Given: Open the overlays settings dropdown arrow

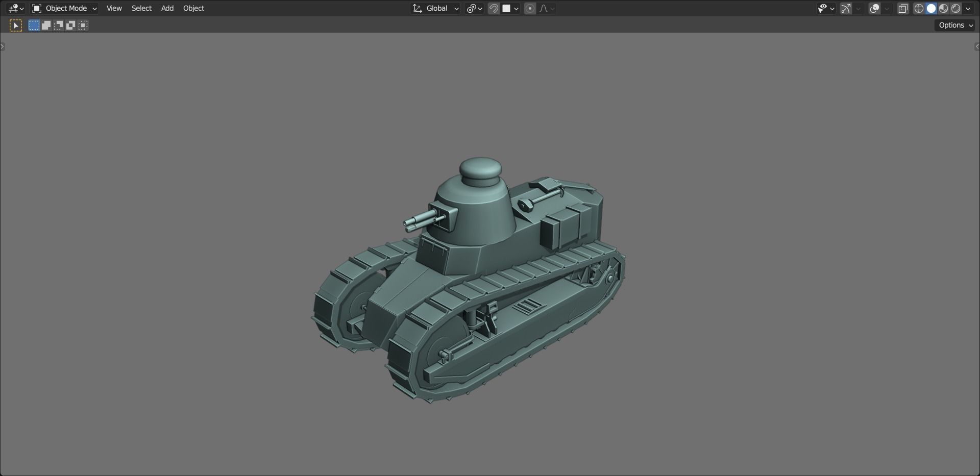Looking at the screenshot, I should pyautogui.click(x=887, y=8).
